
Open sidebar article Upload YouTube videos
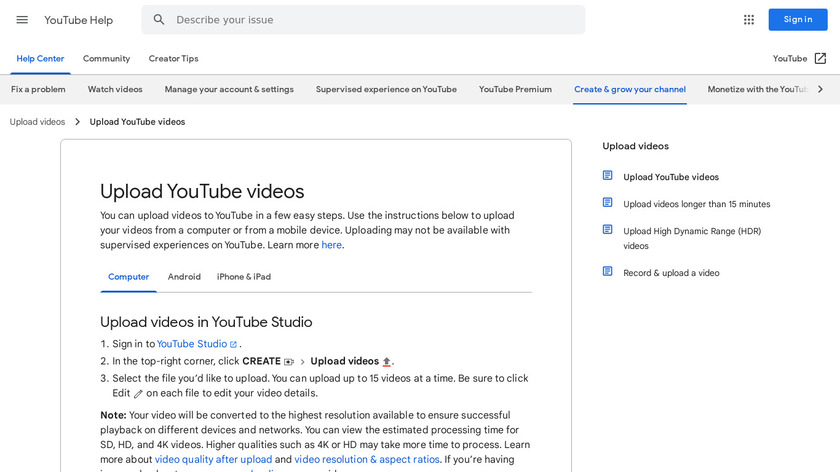671,177
